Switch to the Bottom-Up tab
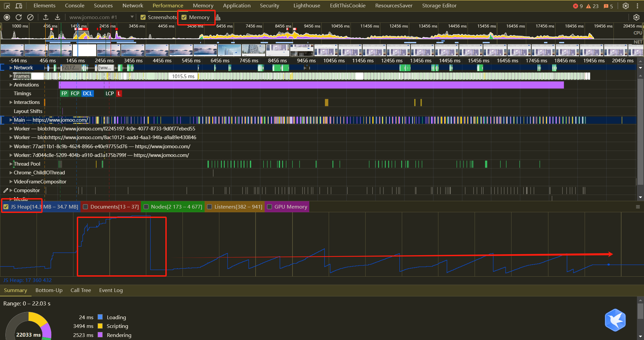644x340 pixels. pos(49,290)
